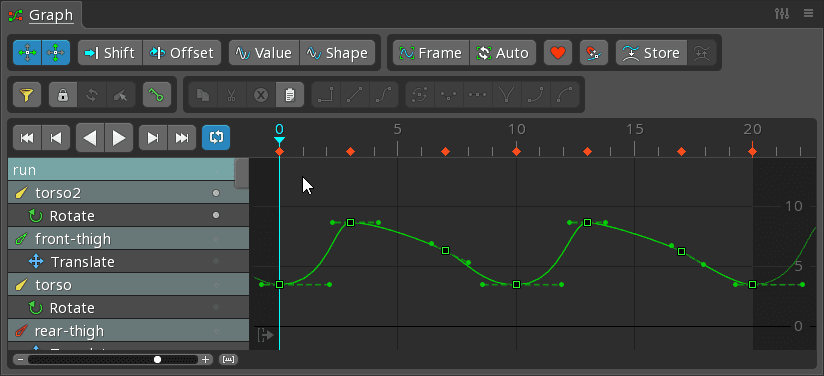The height and width of the screenshot is (376, 824).
Task: Select the Graph tab
Action: coord(50,15)
